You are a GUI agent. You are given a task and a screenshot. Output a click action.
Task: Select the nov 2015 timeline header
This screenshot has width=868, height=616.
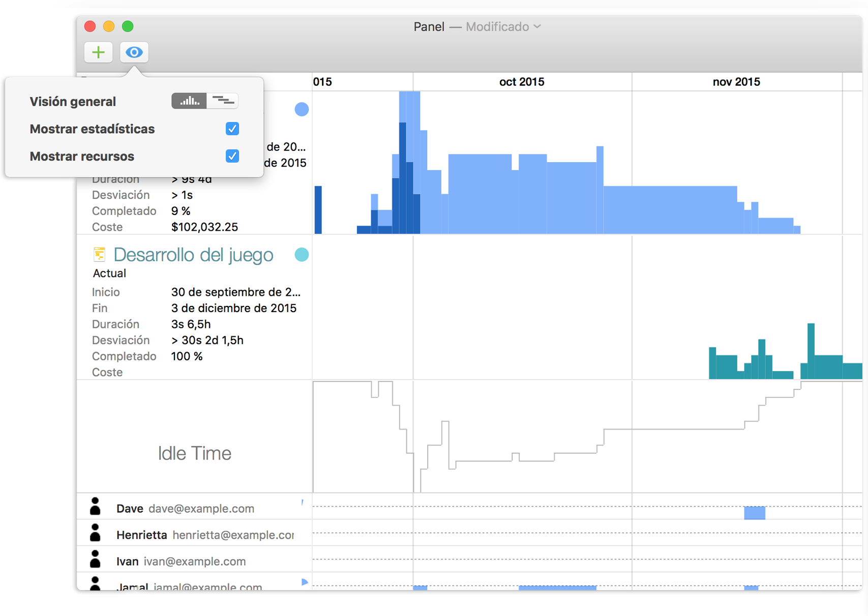click(736, 82)
